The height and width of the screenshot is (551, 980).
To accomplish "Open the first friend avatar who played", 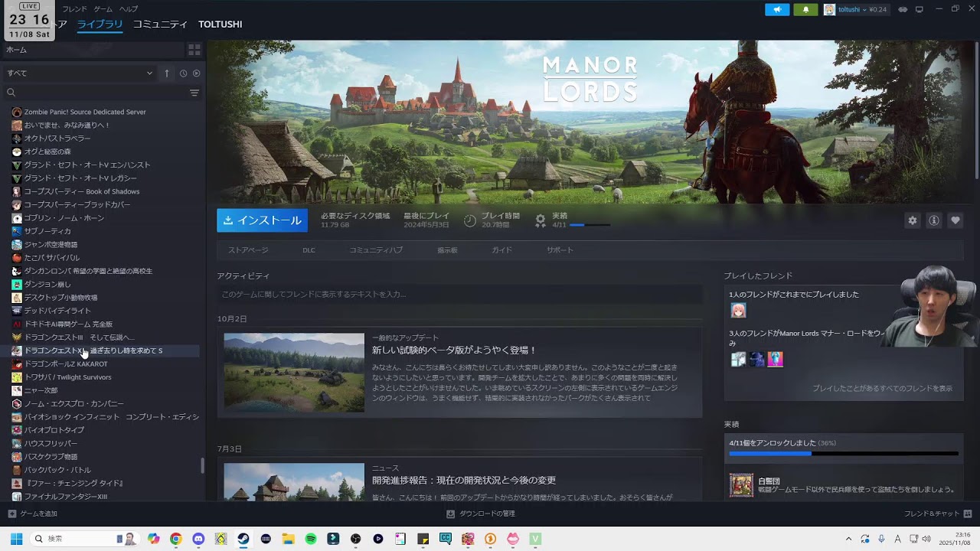I will pyautogui.click(x=738, y=311).
